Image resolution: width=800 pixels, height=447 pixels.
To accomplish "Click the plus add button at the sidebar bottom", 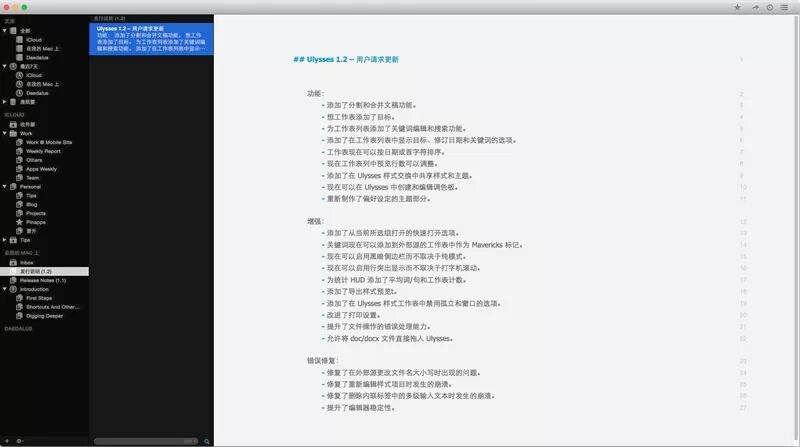I will (7, 441).
